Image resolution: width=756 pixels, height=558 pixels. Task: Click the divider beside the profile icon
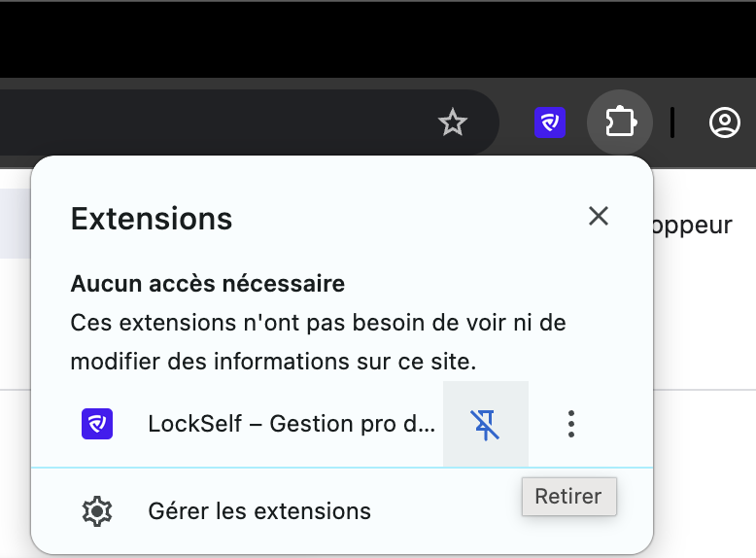[672, 122]
